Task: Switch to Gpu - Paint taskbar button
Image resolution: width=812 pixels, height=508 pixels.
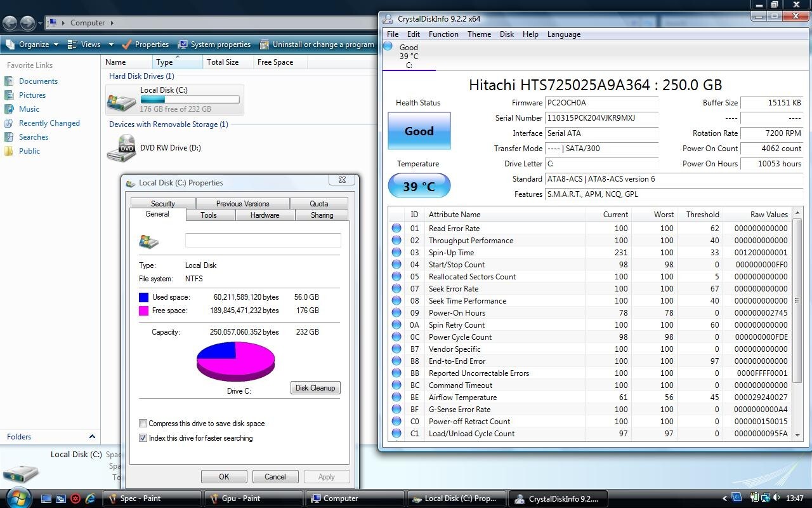Action: [254, 498]
